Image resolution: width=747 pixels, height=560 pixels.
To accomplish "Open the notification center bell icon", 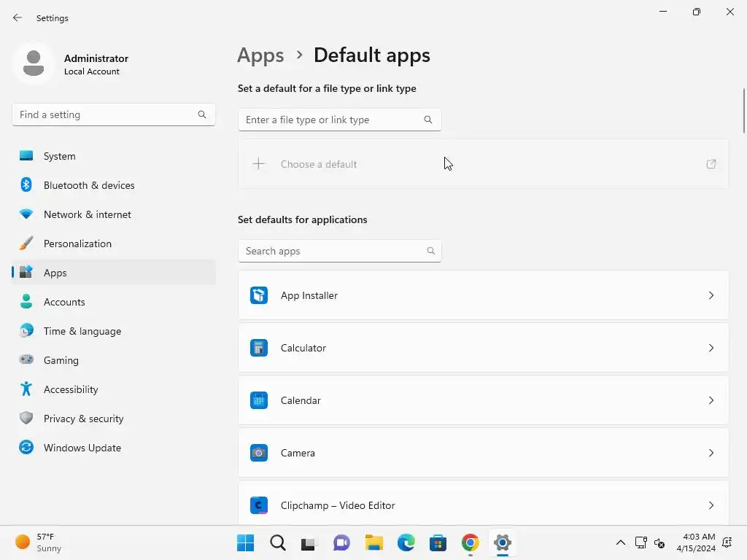I will tap(727, 542).
